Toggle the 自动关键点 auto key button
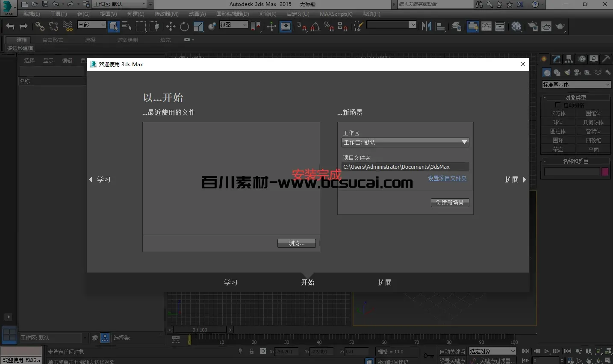613x364 pixels. 452,352
